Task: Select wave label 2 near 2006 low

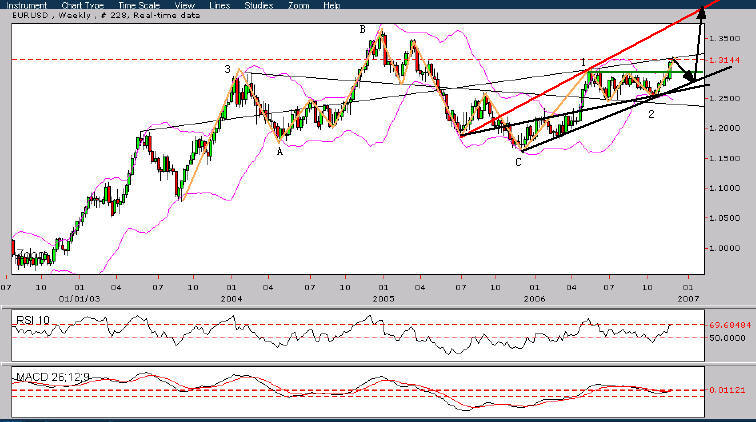Action: pyautogui.click(x=651, y=114)
